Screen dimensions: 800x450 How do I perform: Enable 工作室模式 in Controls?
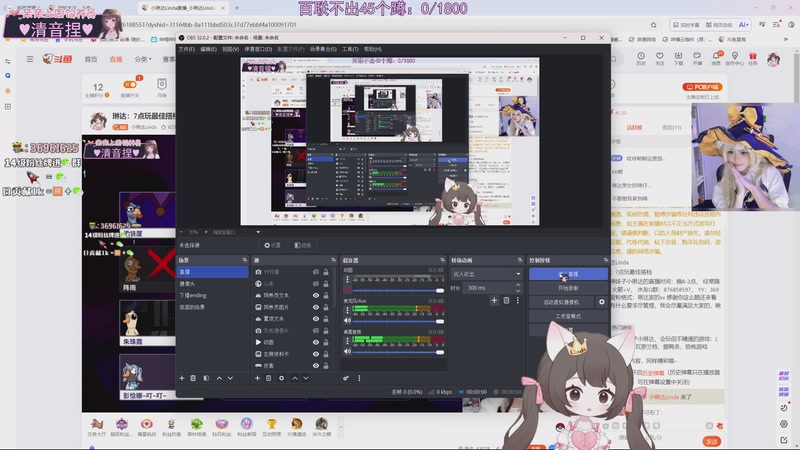568,316
